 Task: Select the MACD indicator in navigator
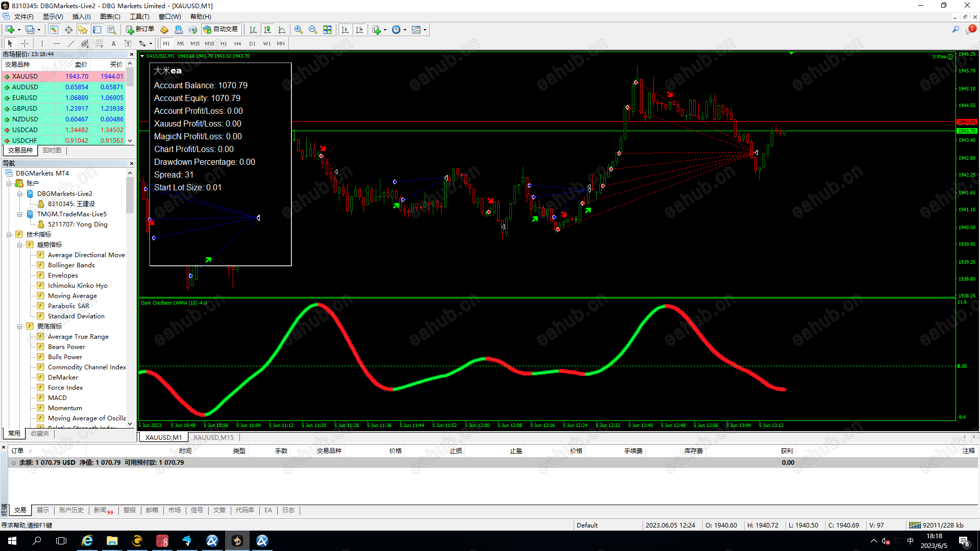pos(57,398)
